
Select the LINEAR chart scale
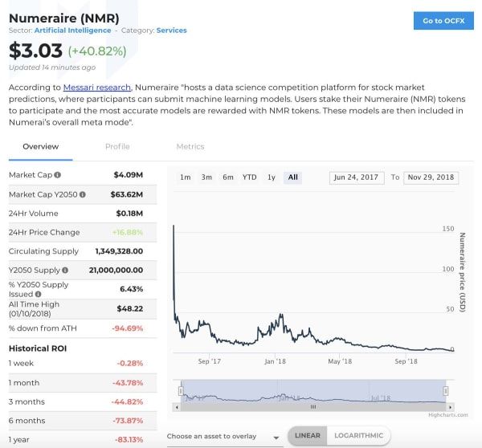(308, 435)
